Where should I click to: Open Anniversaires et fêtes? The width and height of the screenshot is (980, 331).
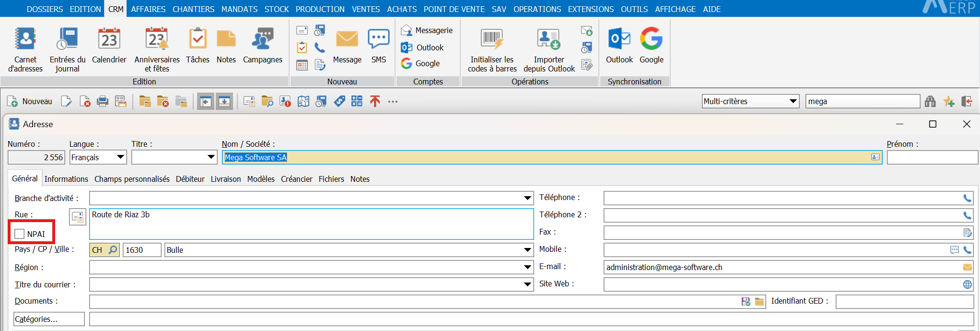157,50
